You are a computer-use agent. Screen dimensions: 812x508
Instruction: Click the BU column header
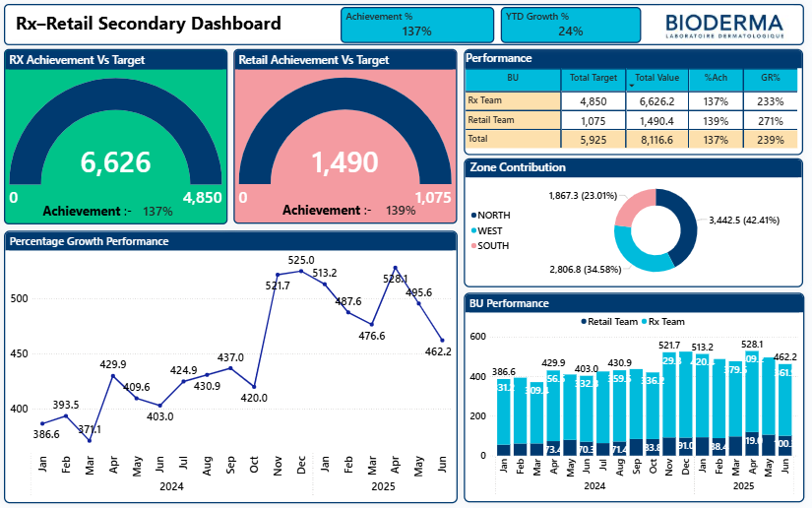click(512, 78)
